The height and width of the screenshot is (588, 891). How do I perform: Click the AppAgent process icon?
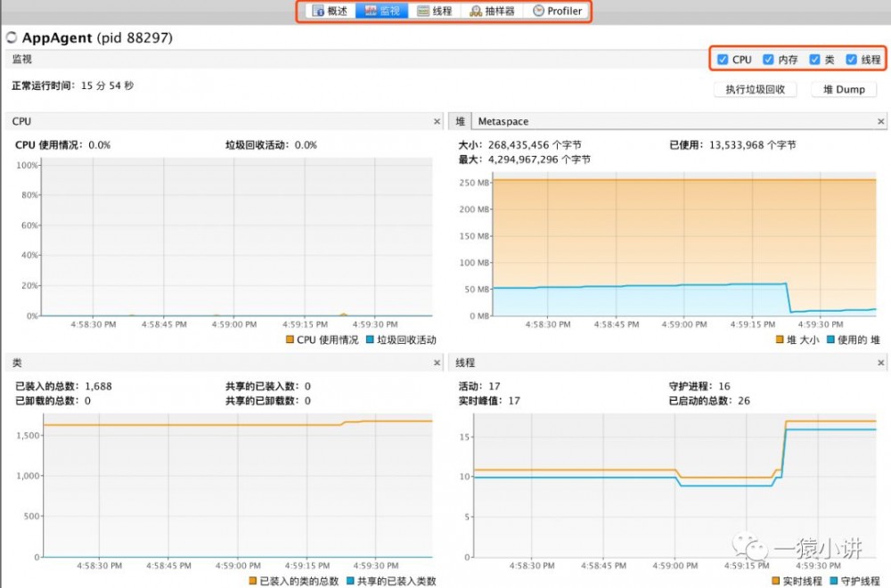tap(12, 38)
